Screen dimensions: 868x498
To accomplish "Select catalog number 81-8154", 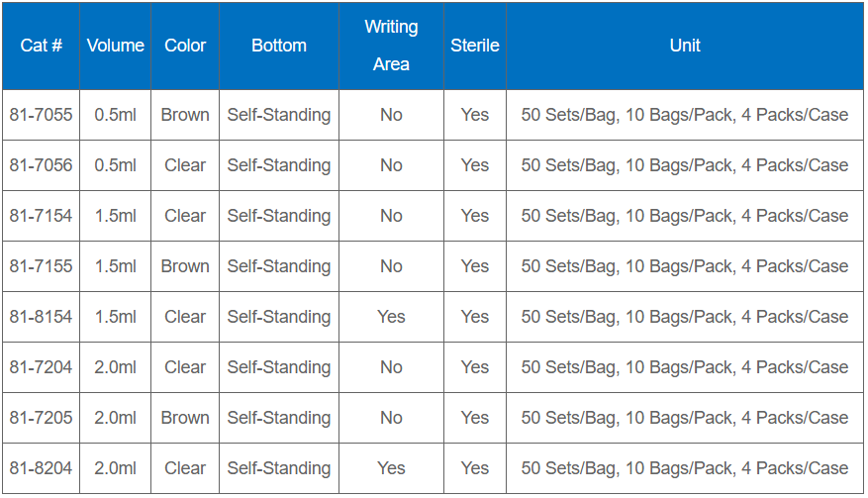I will pos(41,317).
